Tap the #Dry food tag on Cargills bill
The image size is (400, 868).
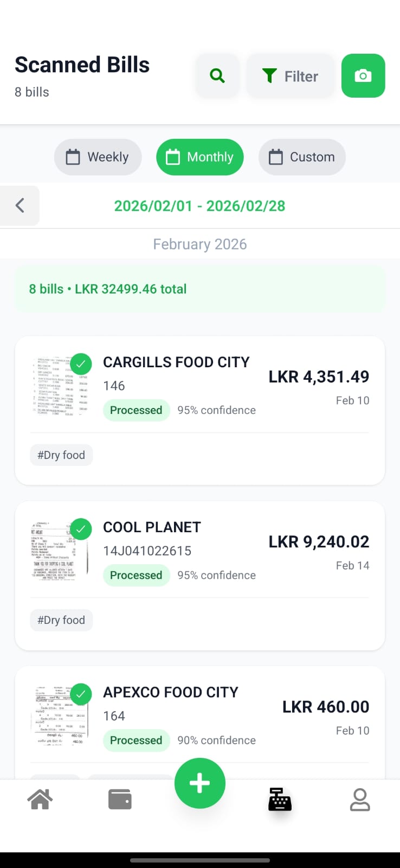pyautogui.click(x=61, y=455)
